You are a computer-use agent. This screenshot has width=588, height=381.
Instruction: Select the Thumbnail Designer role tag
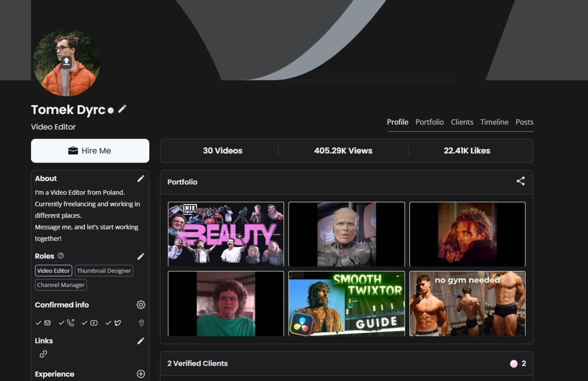104,271
